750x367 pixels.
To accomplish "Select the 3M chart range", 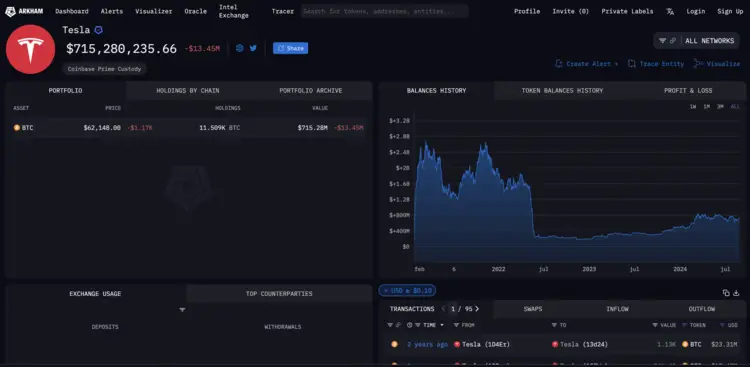I will pos(720,107).
